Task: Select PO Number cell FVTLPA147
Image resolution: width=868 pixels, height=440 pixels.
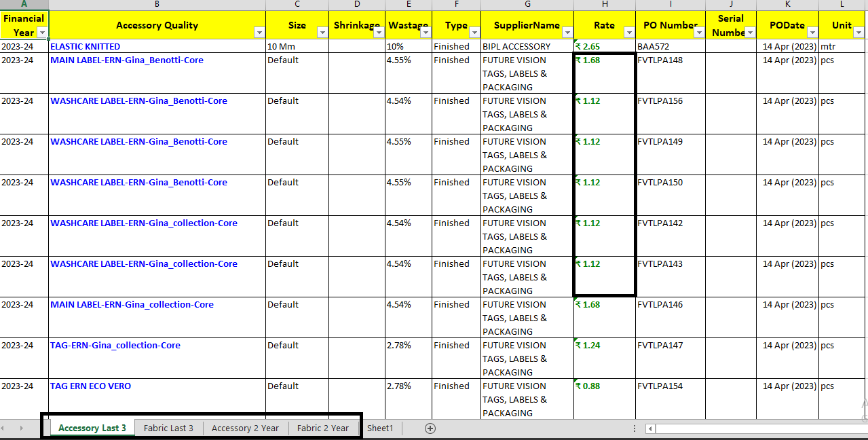Action: [x=671, y=359]
